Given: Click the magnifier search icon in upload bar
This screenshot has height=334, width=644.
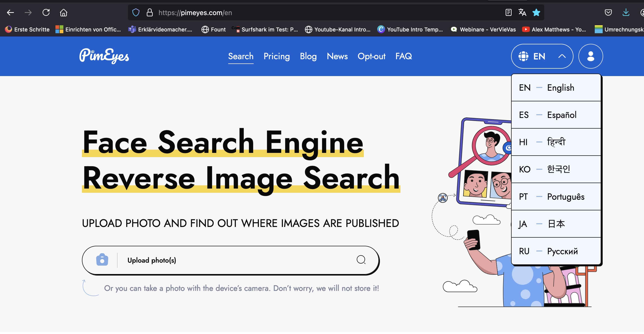Looking at the screenshot, I should [361, 260].
